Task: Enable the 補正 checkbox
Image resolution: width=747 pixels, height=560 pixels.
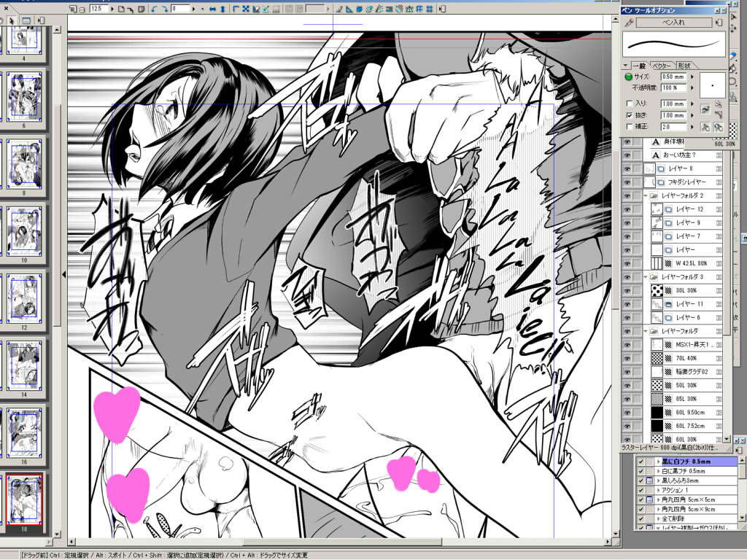Action: 629,127
